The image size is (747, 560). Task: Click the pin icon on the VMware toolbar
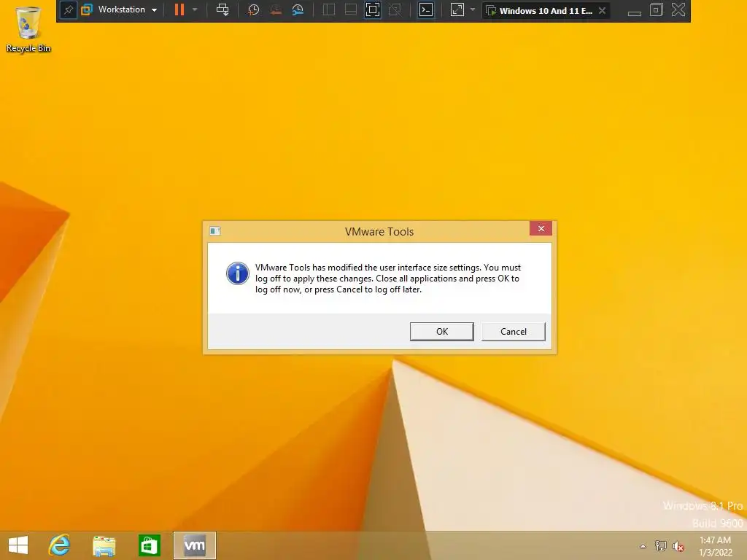(68, 9)
